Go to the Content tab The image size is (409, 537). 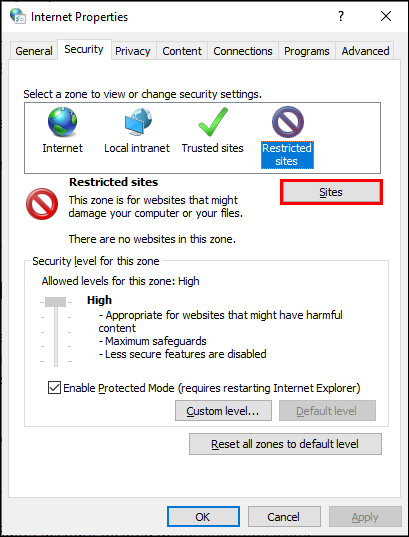[182, 51]
